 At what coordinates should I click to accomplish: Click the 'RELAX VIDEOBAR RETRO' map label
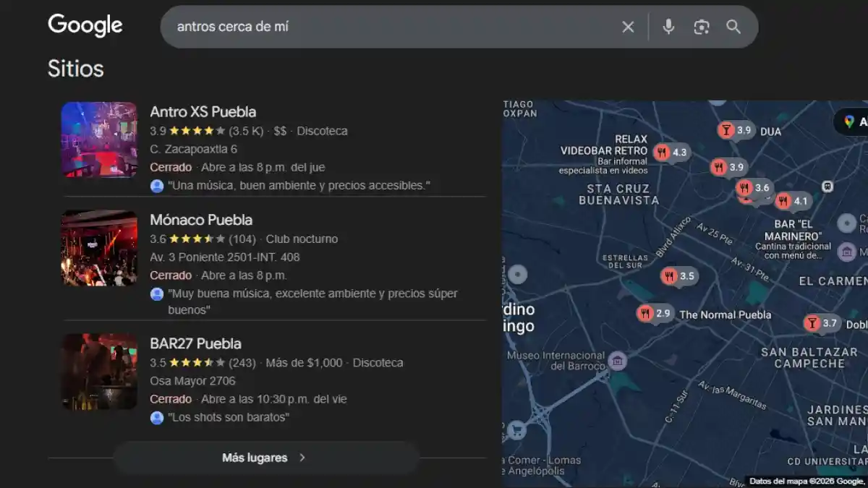pos(605,145)
